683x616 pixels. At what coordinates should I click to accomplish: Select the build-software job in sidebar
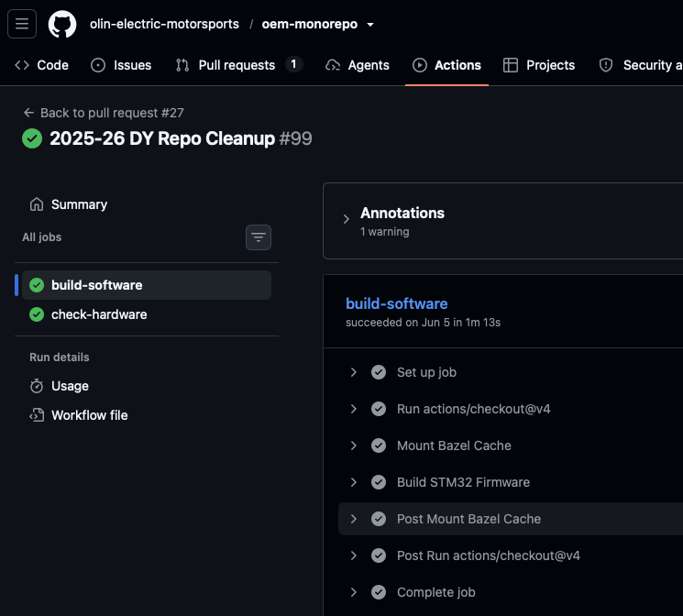tap(147, 285)
